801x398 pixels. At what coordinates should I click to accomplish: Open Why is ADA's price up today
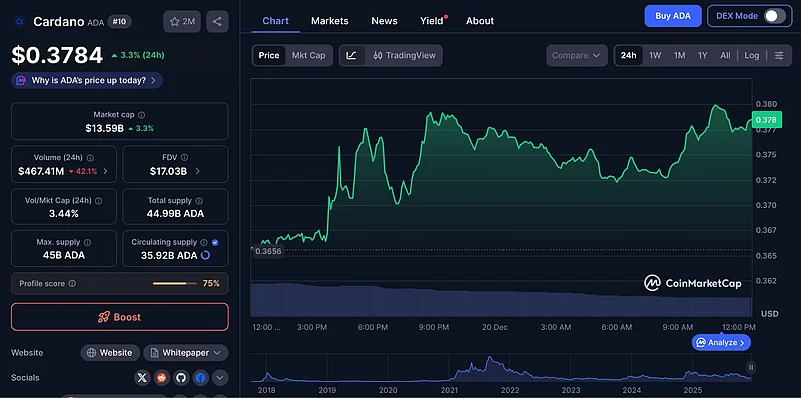[87, 80]
